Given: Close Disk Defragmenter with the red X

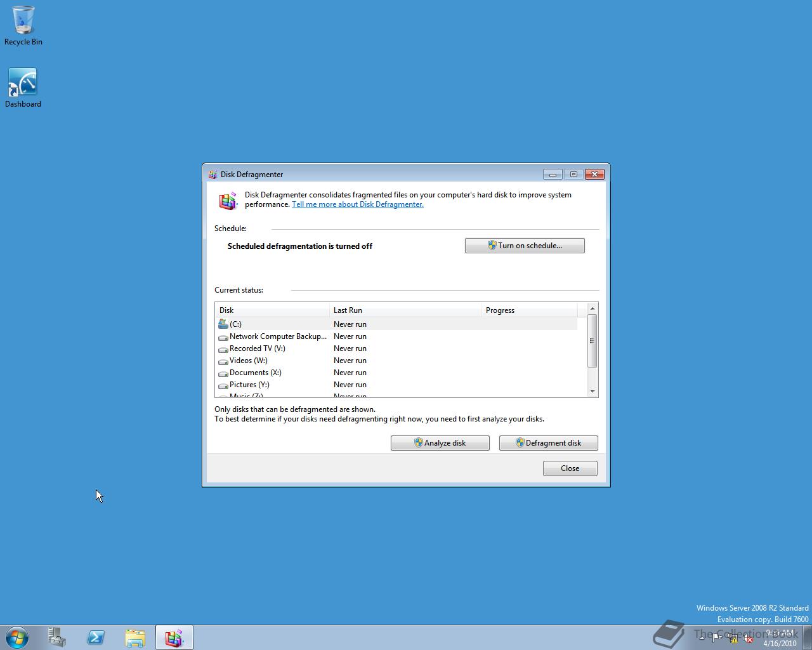Looking at the screenshot, I should [594, 174].
